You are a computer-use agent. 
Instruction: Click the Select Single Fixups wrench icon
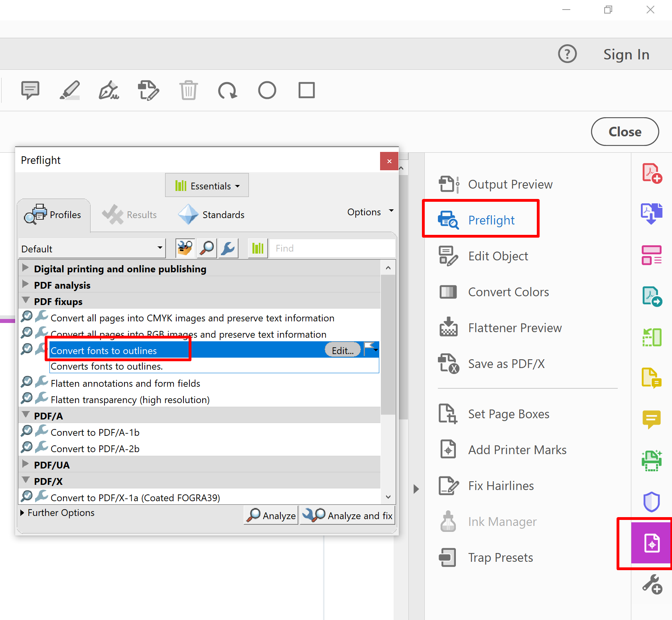(229, 248)
